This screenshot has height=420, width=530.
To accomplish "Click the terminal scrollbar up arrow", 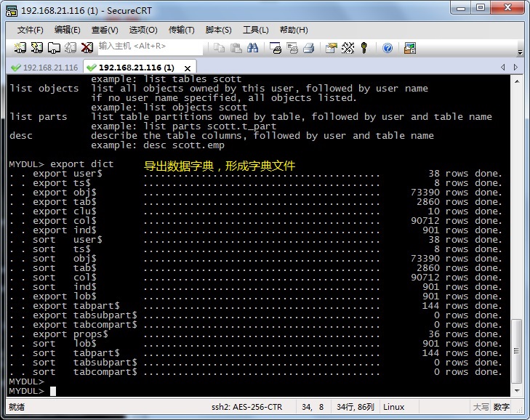I will [517, 81].
